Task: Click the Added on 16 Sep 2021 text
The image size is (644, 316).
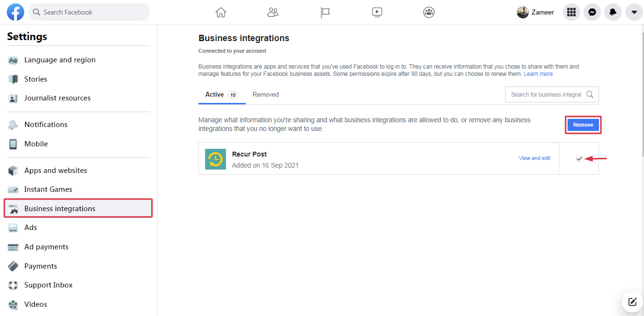Action: pyautogui.click(x=265, y=165)
